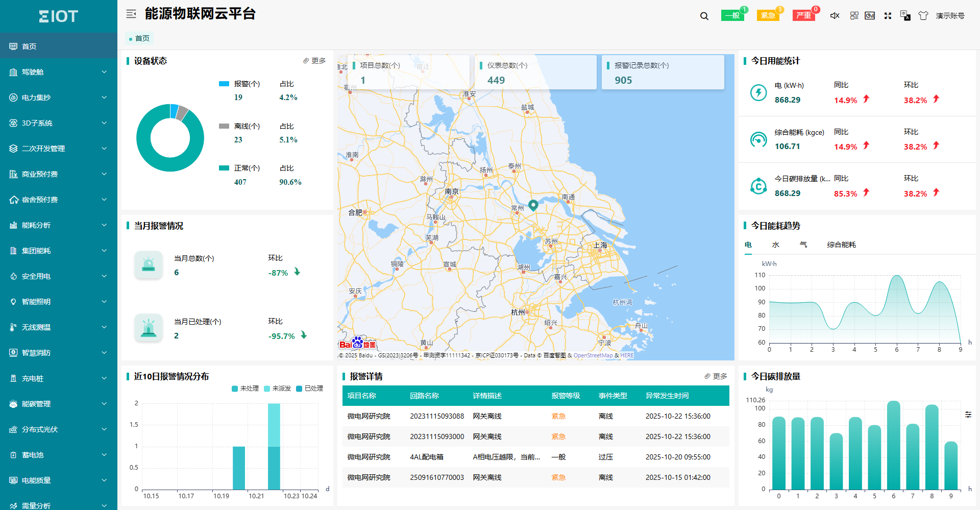
Task: Click the language translation icon
Action: pyautogui.click(x=905, y=16)
